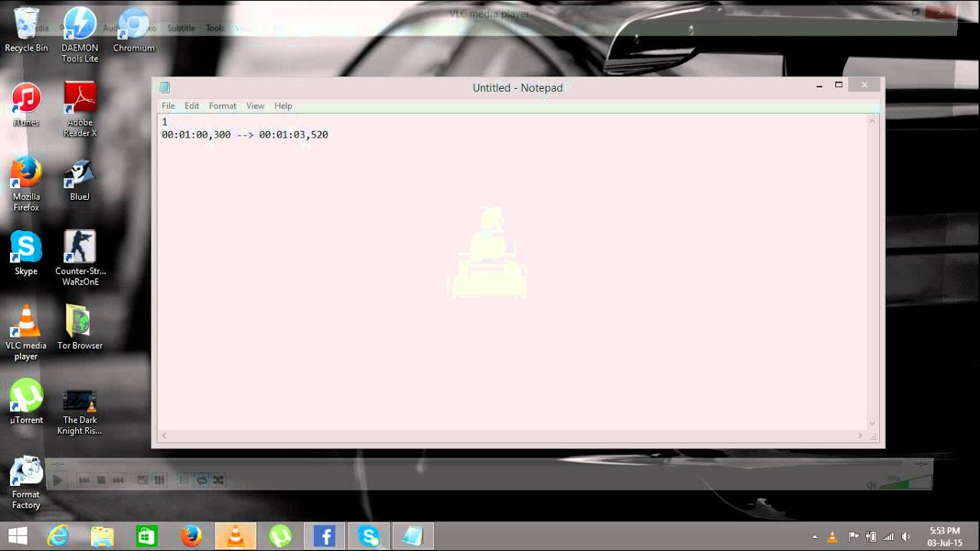Image resolution: width=980 pixels, height=551 pixels.
Task: Open the system volume speaker tray icon
Action: tap(906, 536)
